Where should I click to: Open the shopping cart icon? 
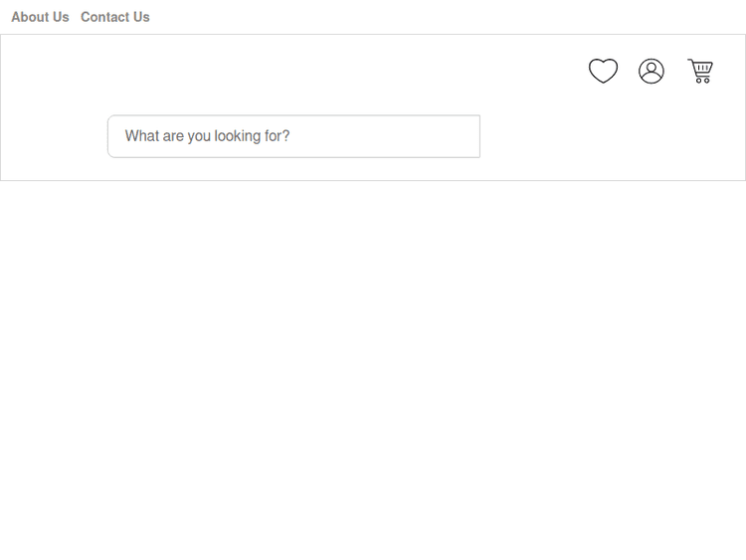click(700, 71)
